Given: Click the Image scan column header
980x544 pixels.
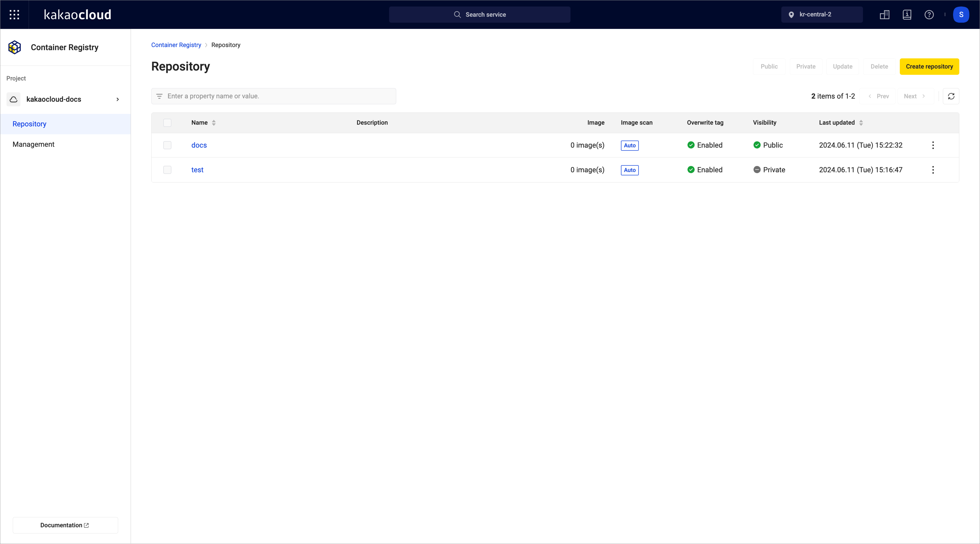Looking at the screenshot, I should tap(637, 123).
